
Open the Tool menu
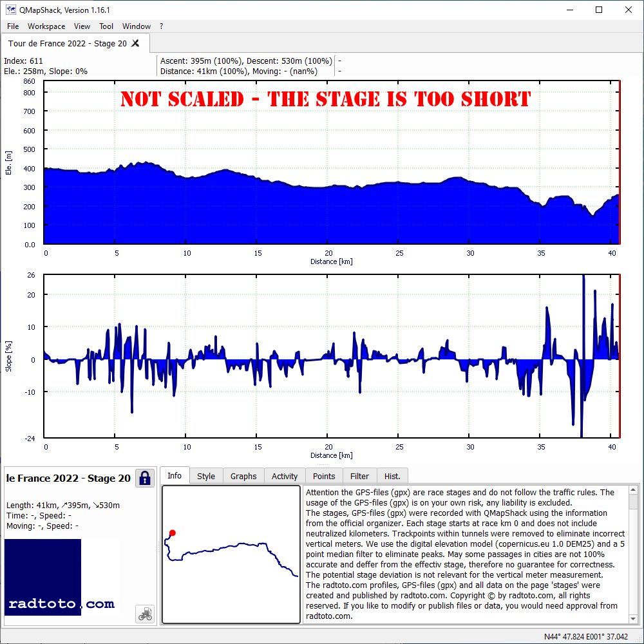pyautogui.click(x=106, y=26)
